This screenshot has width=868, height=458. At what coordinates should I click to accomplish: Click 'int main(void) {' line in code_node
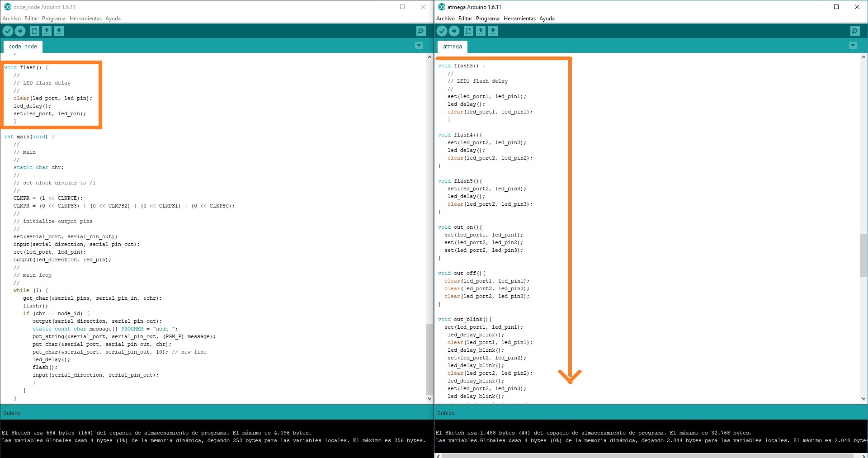pos(29,137)
